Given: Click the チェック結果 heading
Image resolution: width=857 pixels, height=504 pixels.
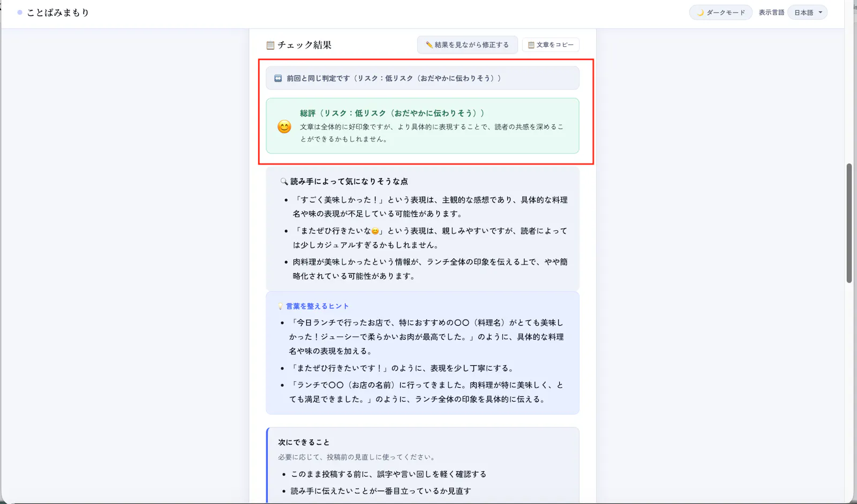Looking at the screenshot, I should coord(304,45).
